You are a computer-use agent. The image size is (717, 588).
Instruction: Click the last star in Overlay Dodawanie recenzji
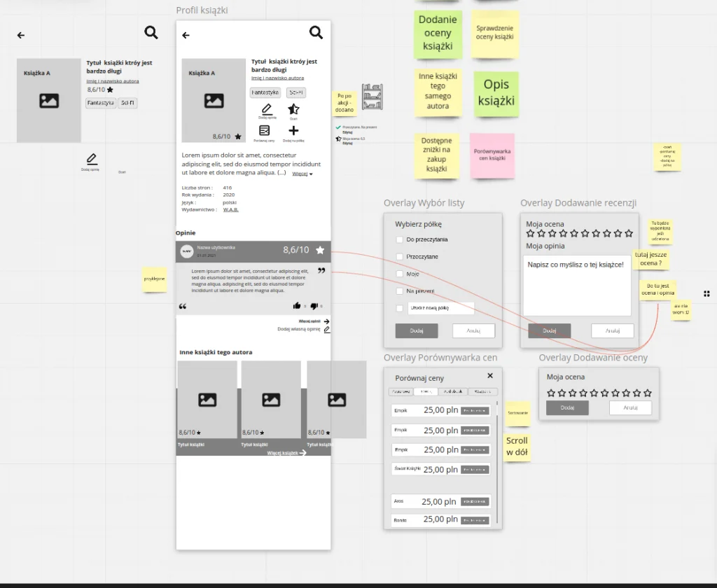click(x=629, y=234)
